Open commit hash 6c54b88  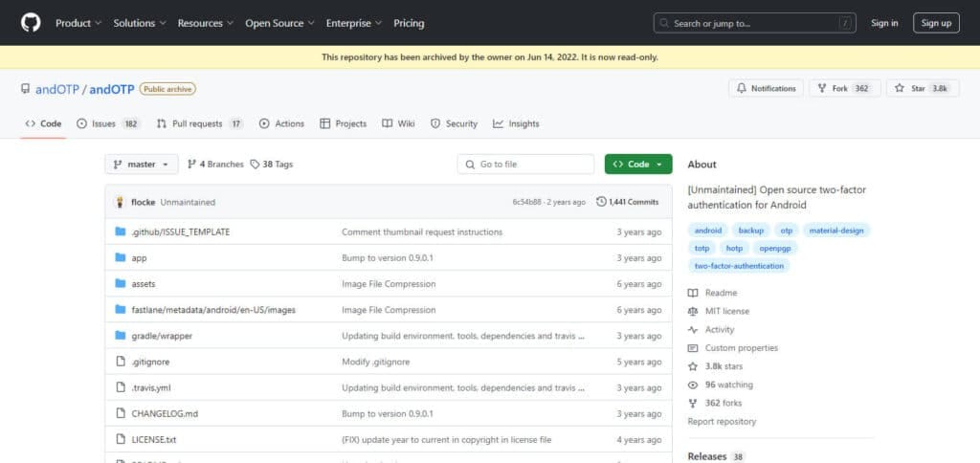point(526,203)
